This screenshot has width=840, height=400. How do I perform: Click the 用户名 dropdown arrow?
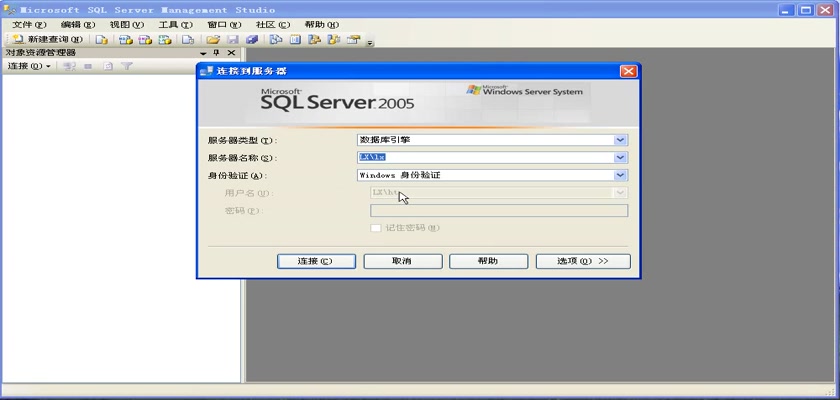(620, 192)
